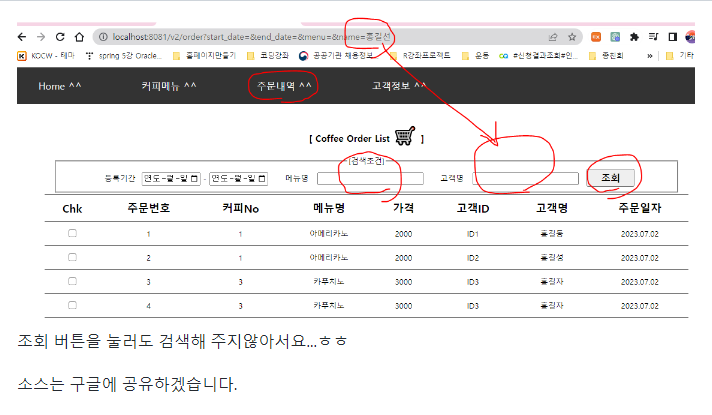Image resolution: width=712 pixels, height=415 pixels.
Task: Click the 3000 price in order 3 row
Action: coord(403,282)
